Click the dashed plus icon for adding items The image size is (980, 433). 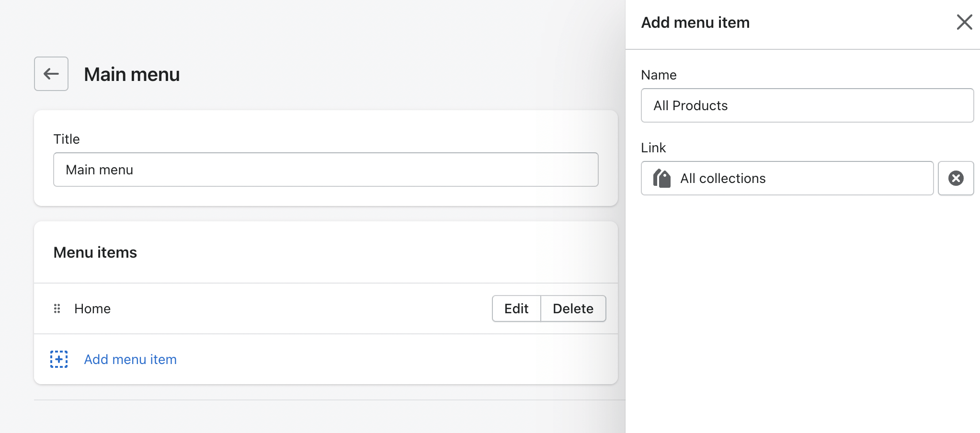[x=59, y=359]
